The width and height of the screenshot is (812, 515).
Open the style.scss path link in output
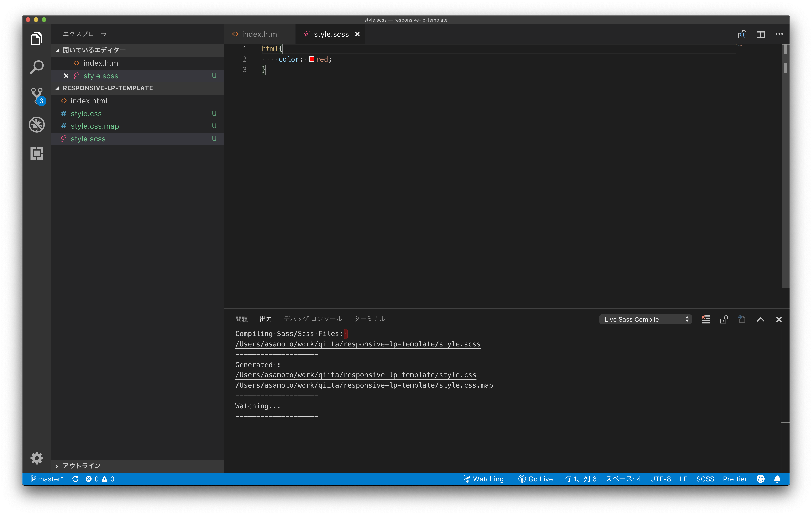358,344
